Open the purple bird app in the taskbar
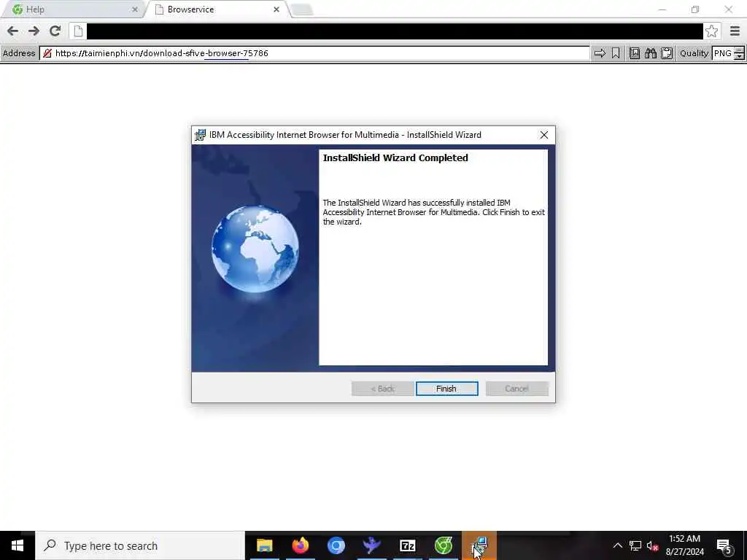This screenshot has width=747, height=560. [x=371, y=545]
